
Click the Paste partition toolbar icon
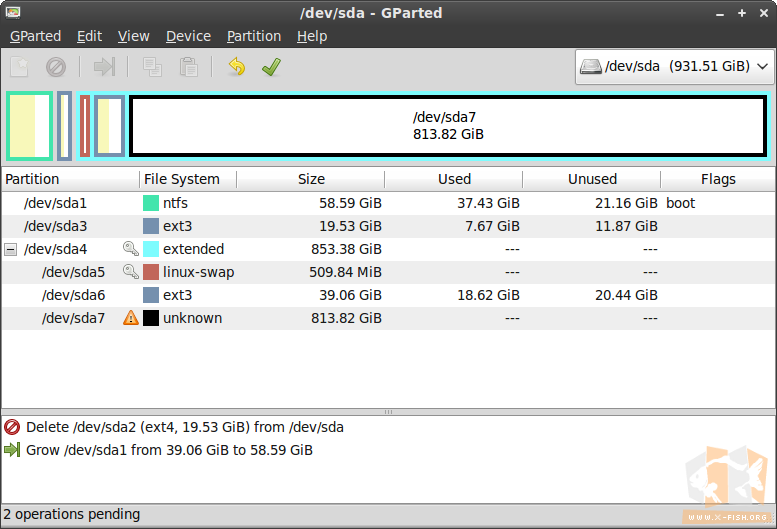(x=188, y=67)
